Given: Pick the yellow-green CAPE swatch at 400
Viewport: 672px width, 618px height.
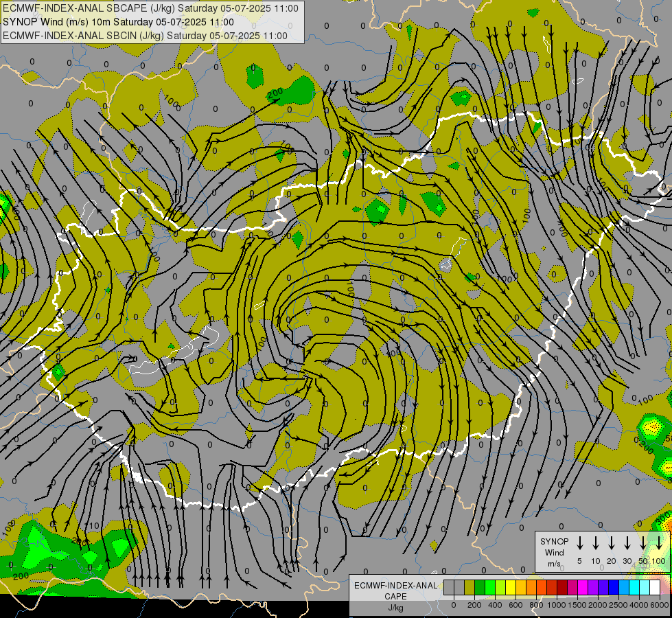Looking at the screenshot, I should [x=500, y=588].
